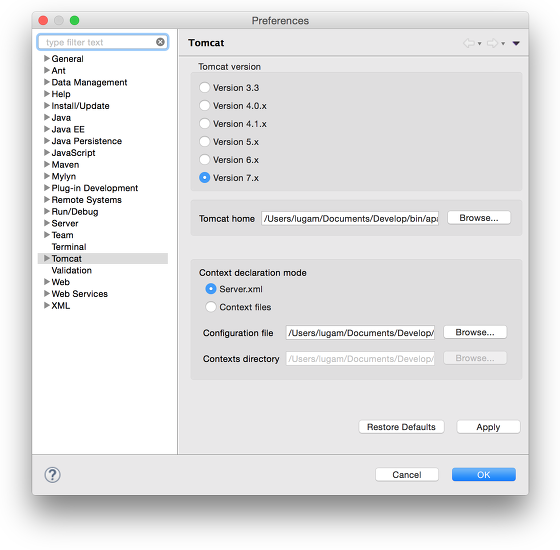Open the back history dropdown arrow
The height and width of the screenshot is (550, 560).
(x=480, y=44)
